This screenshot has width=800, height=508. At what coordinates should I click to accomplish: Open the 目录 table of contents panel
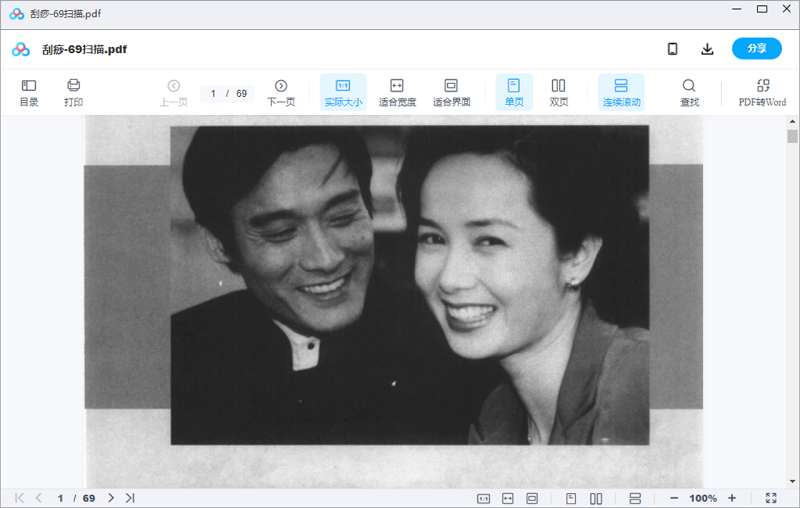pos(29,92)
